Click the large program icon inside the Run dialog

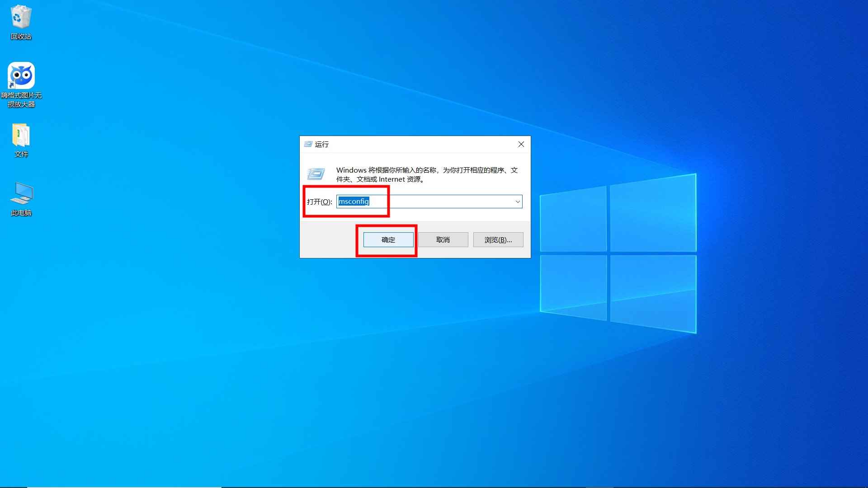click(317, 174)
